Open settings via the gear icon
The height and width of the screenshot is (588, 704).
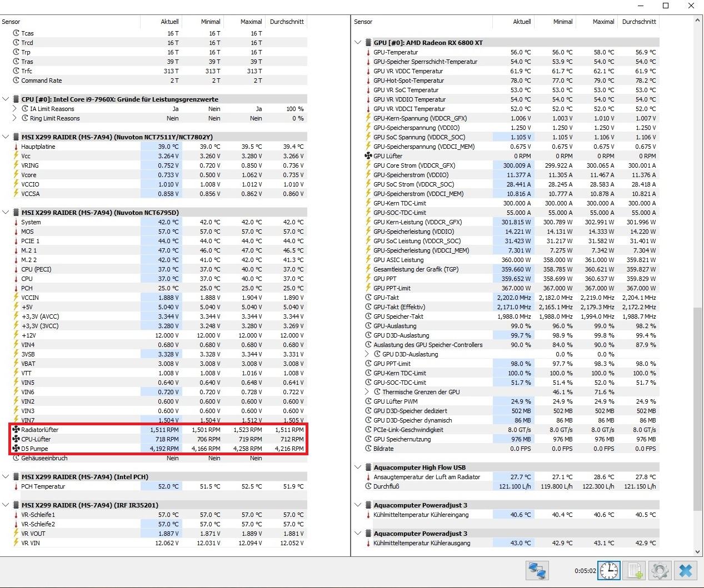[x=660, y=570]
